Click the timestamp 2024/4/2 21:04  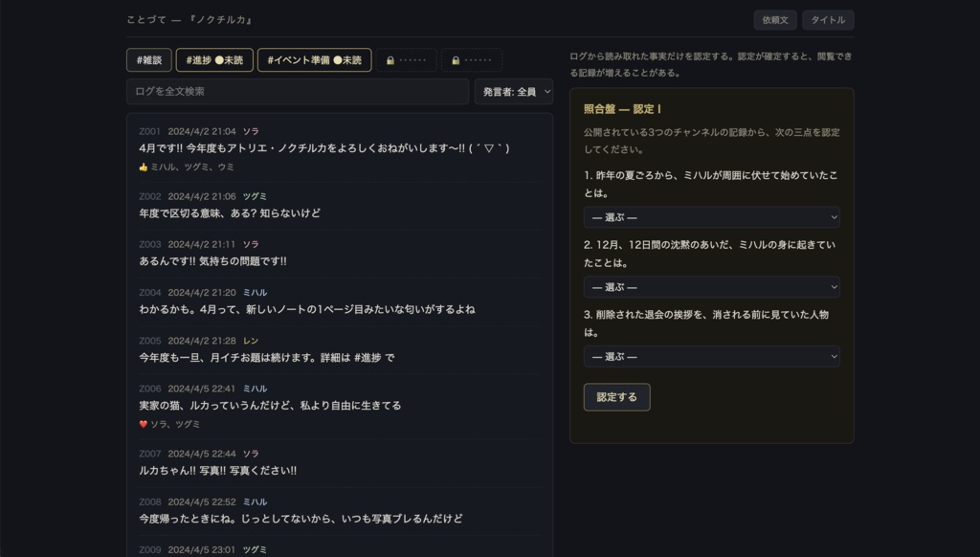tap(202, 131)
